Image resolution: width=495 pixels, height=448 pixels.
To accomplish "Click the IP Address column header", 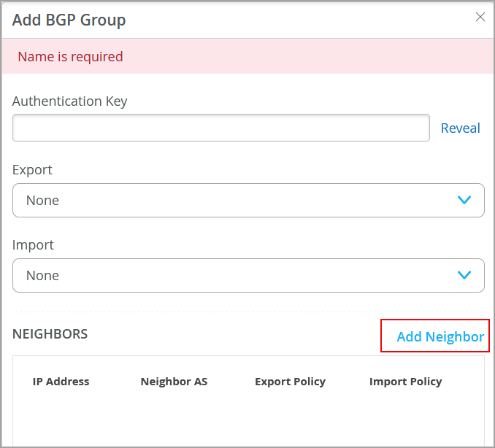I will [61, 382].
